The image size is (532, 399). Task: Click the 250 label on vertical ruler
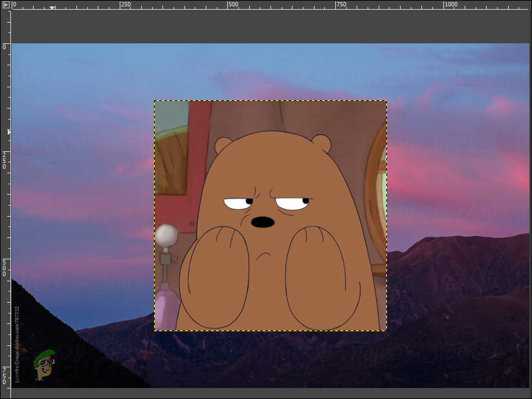coord(5,160)
